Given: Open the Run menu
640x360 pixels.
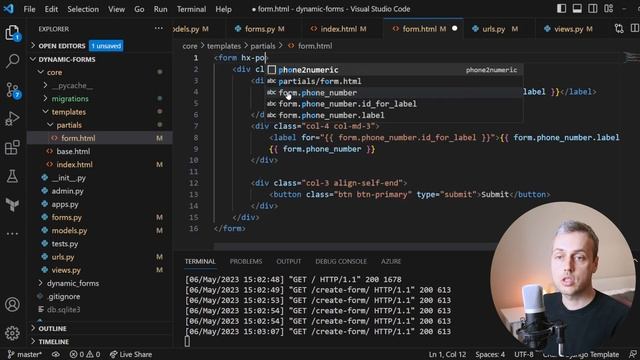Looking at the screenshot, I should 160,9.
